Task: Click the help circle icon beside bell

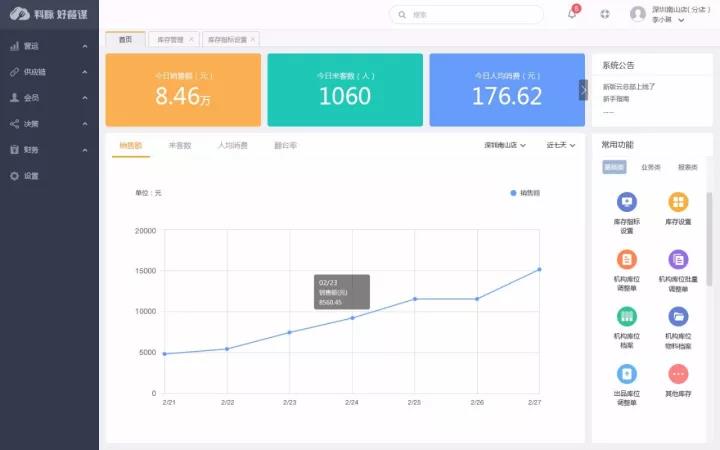Action: click(605, 14)
